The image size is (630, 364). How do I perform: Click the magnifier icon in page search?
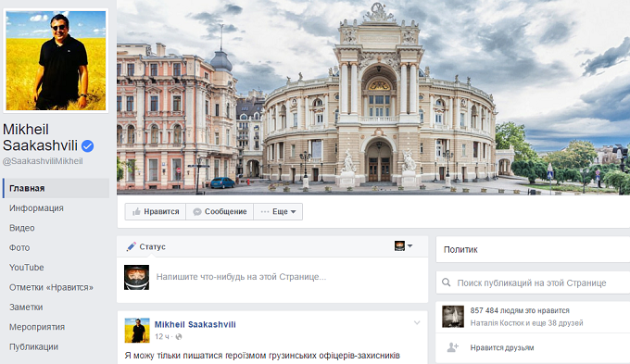tap(446, 282)
